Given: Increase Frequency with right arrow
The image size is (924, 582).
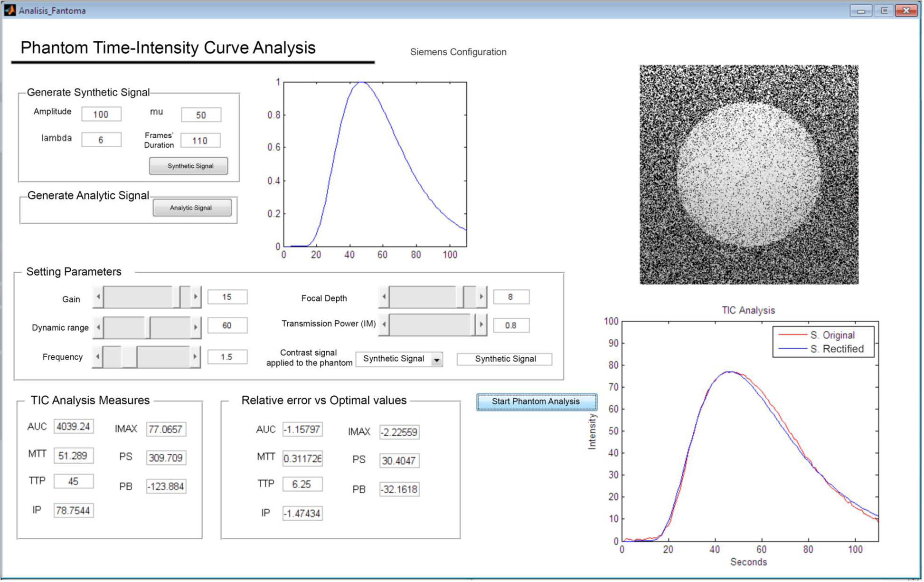Looking at the screenshot, I should pyautogui.click(x=195, y=357).
